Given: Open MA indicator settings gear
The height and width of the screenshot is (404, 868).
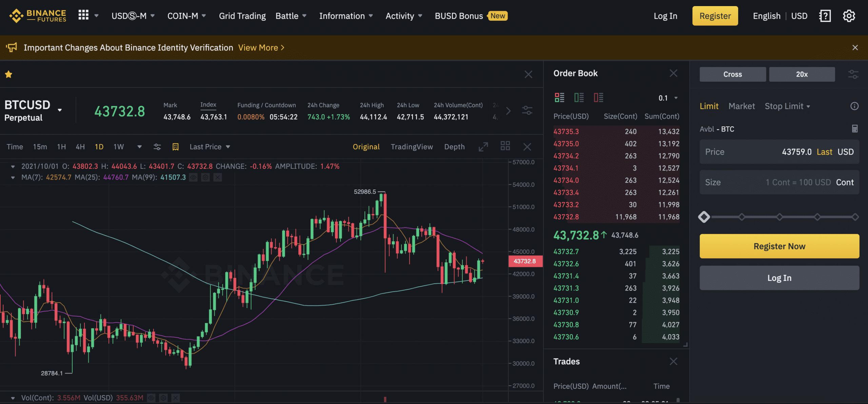Looking at the screenshot, I should (205, 177).
